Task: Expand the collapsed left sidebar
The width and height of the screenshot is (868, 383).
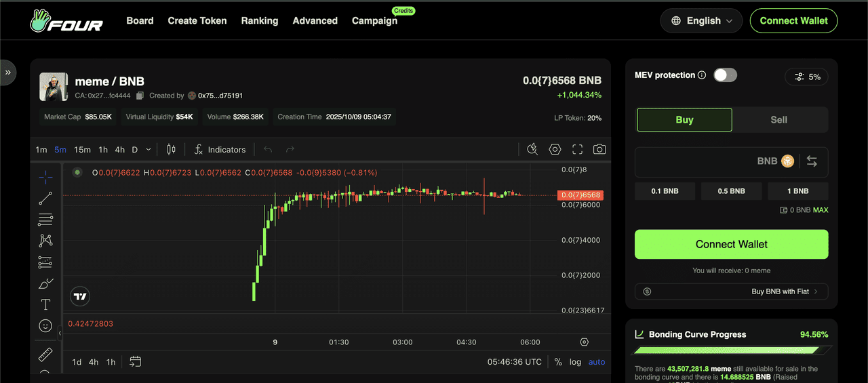Action: tap(7, 72)
